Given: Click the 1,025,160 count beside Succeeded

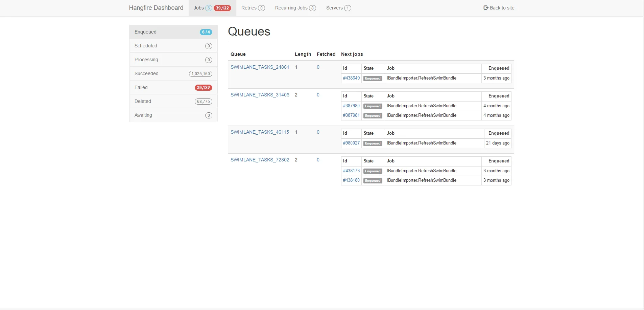Looking at the screenshot, I should (x=201, y=74).
